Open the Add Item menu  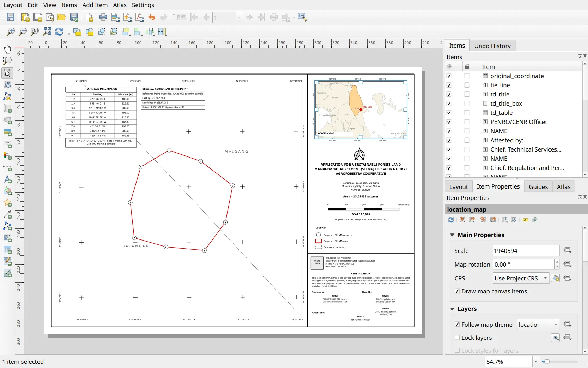[x=95, y=5]
